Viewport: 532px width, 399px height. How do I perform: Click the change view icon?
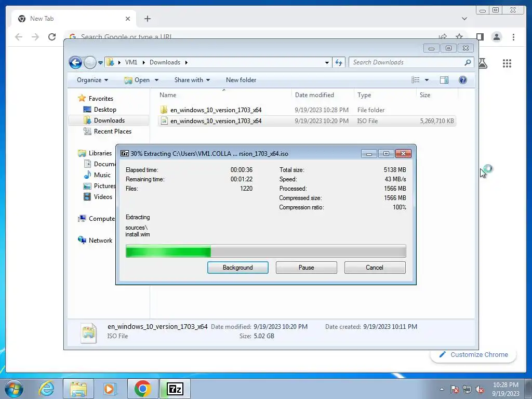[415, 80]
